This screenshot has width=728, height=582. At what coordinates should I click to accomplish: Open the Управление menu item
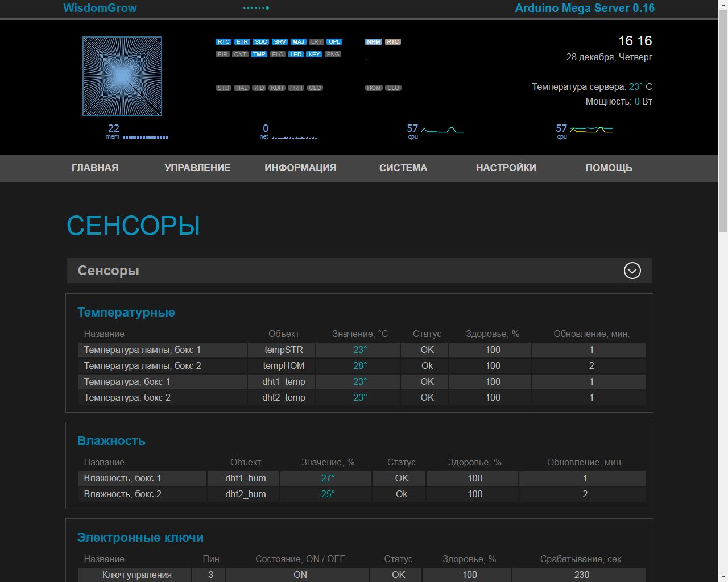197,168
